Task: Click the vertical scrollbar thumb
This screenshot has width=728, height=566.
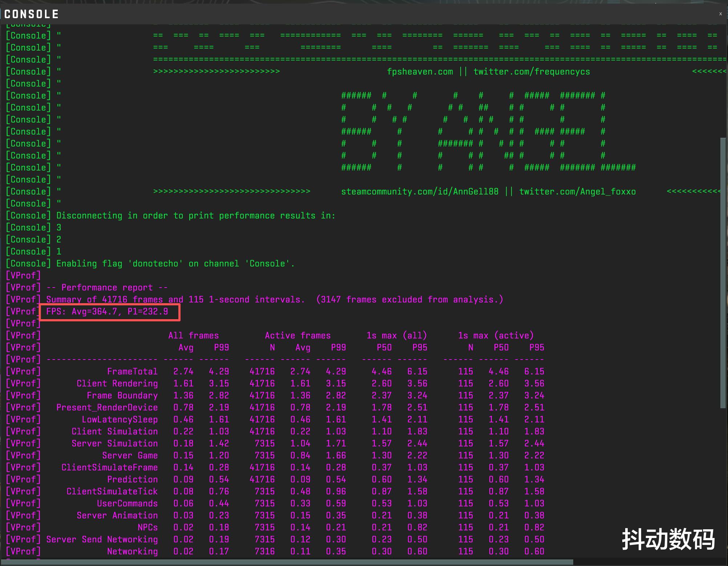Action: pos(723,273)
